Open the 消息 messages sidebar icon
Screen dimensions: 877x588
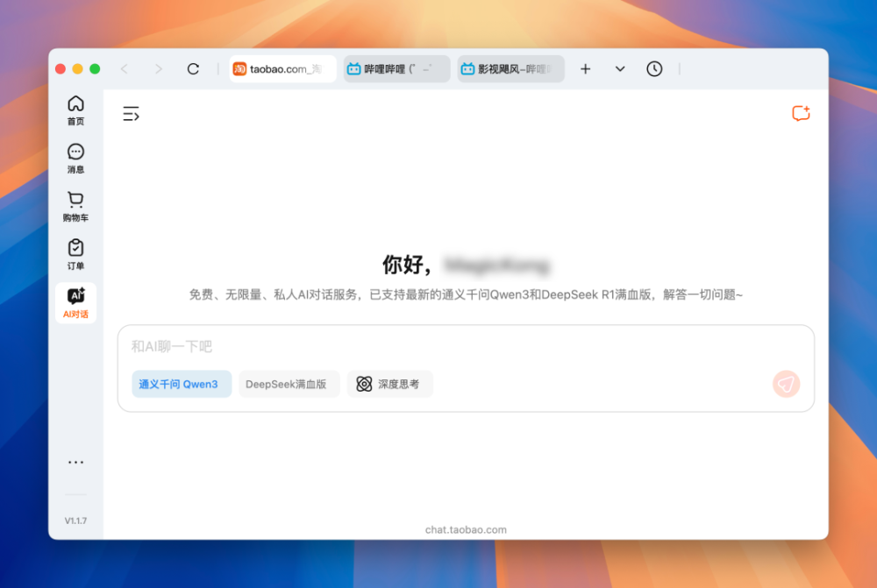[x=75, y=159]
